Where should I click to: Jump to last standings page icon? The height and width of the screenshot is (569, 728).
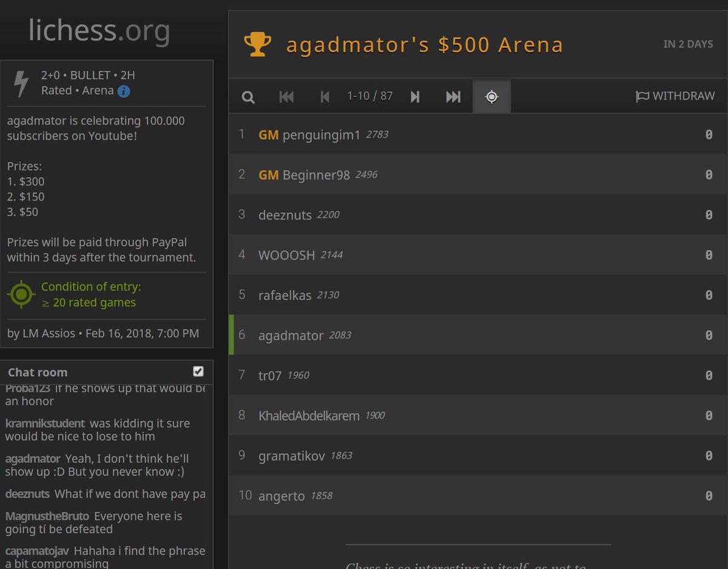(x=452, y=96)
